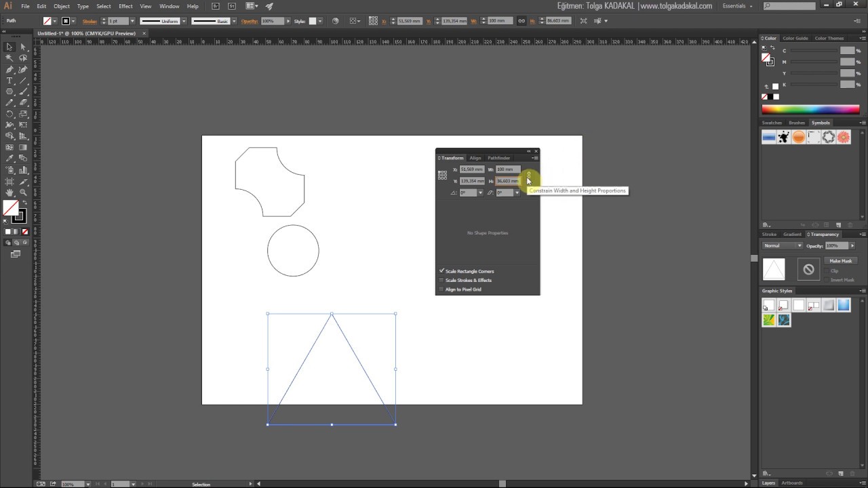Select the Hand tool

[x=9, y=192]
